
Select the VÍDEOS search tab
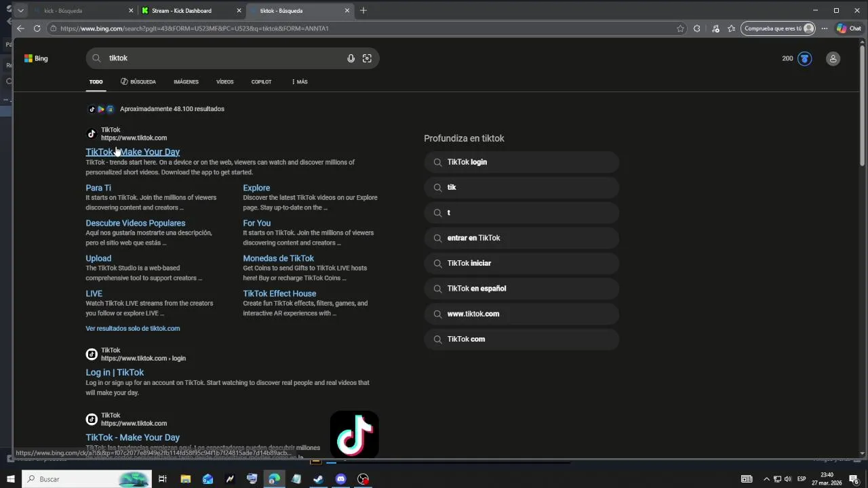[x=224, y=82]
